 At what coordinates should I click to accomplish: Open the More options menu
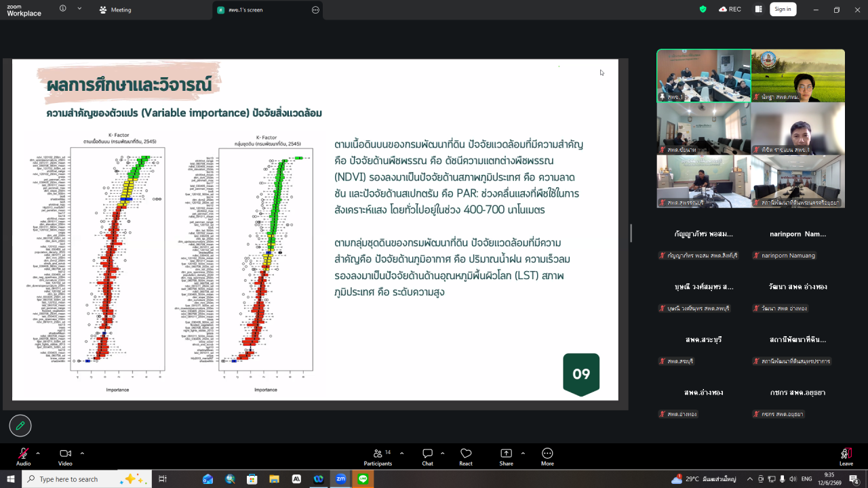(547, 456)
